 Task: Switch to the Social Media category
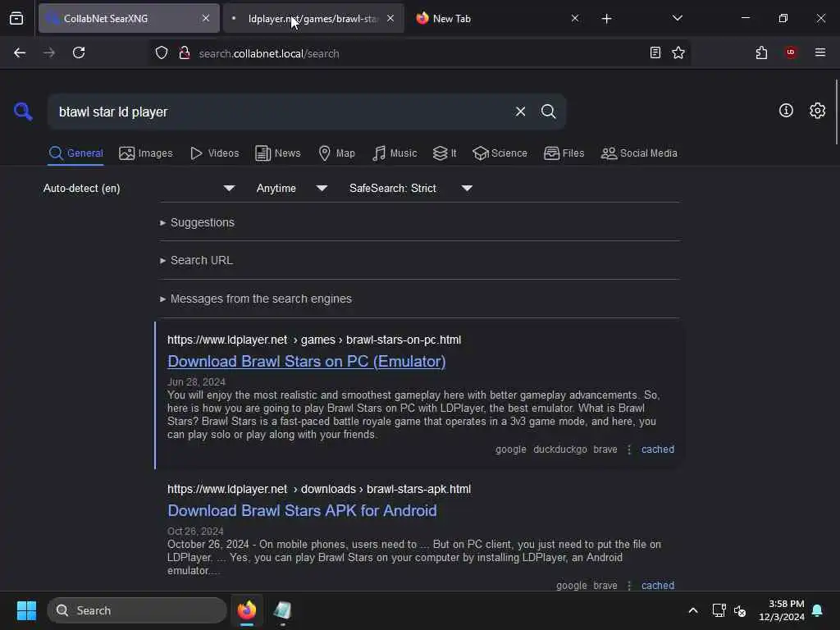[x=638, y=153]
